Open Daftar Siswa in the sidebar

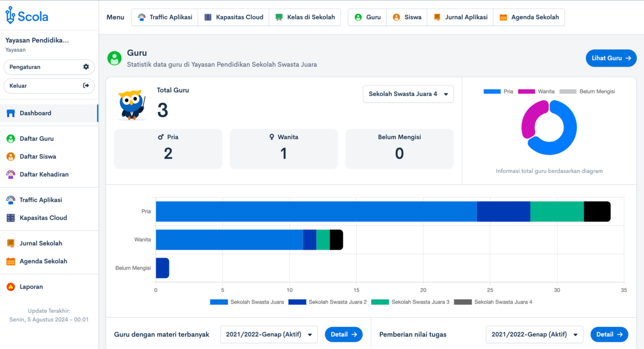click(38, 157)
